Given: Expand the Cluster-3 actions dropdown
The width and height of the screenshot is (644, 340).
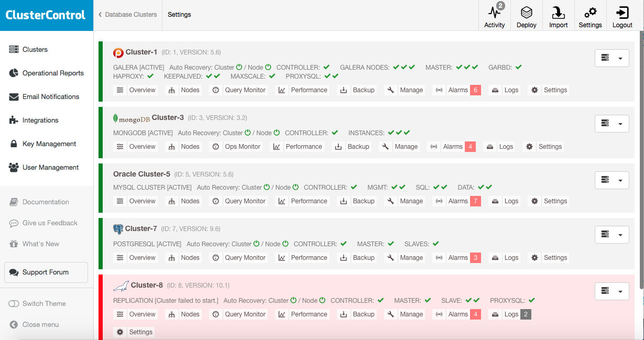Looking at the screenshot, I should coord(612,123).
